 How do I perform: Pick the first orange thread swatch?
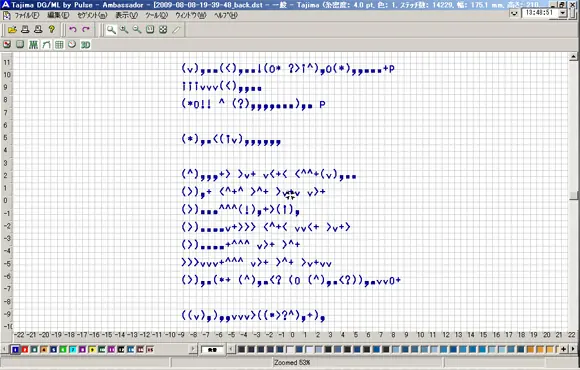pyautogui.click(x=530, y=349)
